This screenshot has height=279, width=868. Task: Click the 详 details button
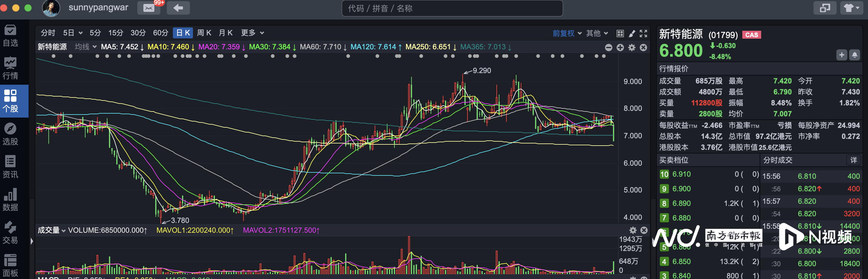(x=853, y=160)
